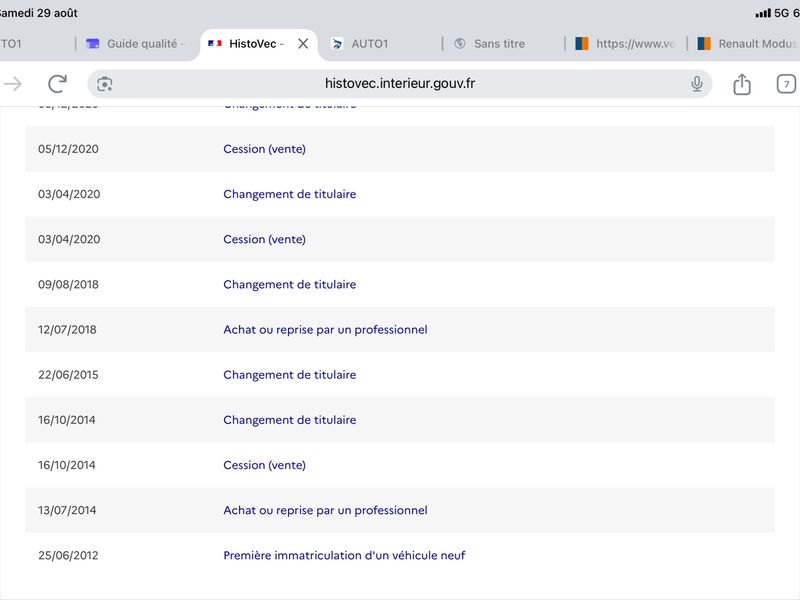Switch to the Renault Modus tab
The width and height of the screenshot is (800, 600).
point(746,44)
